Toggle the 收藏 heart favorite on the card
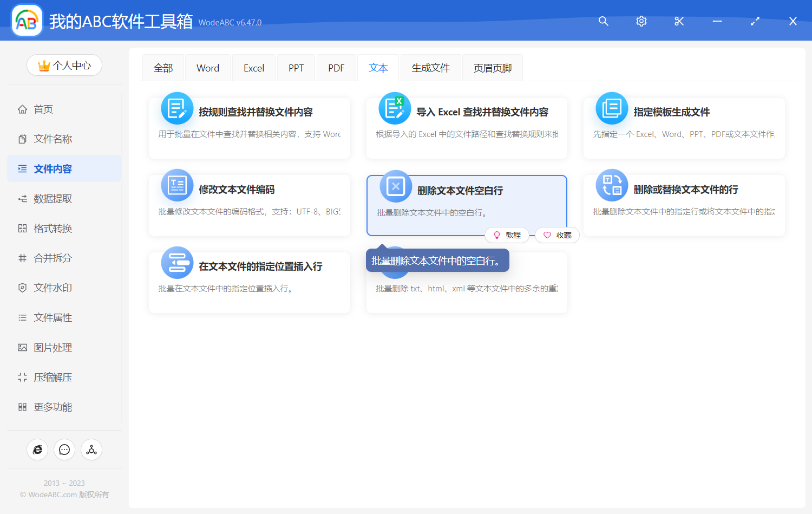The height and width of the screenshot is (514, 812). click(556, 235)
